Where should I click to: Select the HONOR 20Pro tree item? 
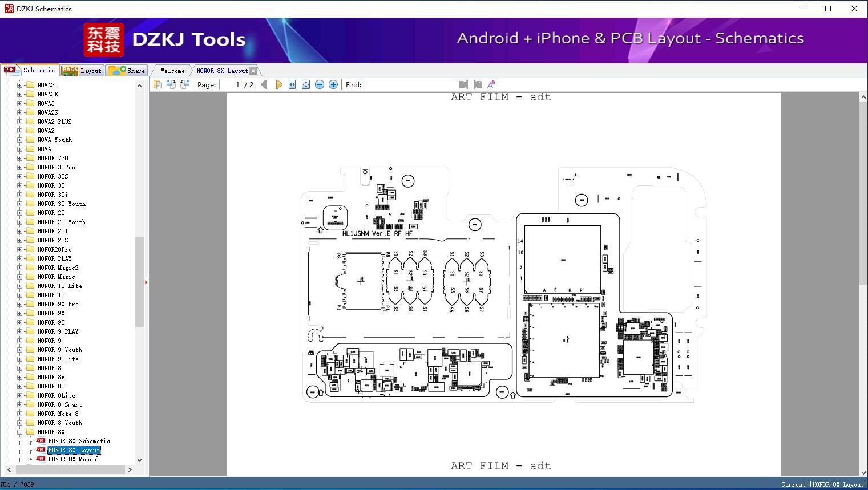coord(55,249)
